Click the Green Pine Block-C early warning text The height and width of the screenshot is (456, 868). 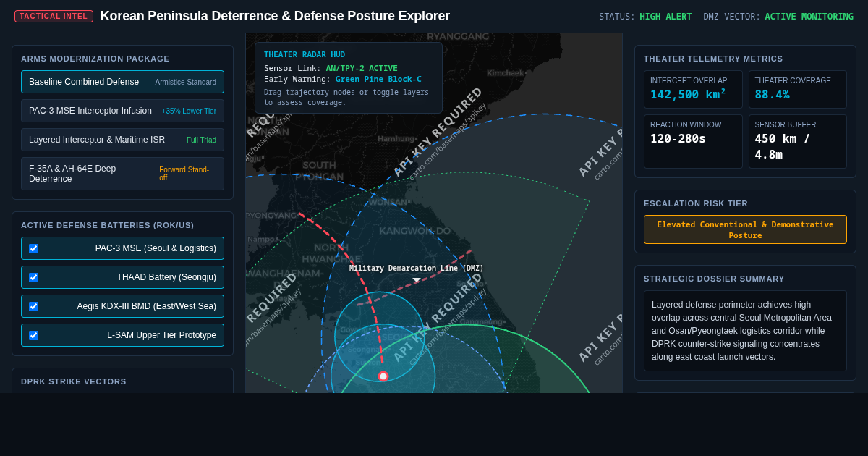(378, 79)
